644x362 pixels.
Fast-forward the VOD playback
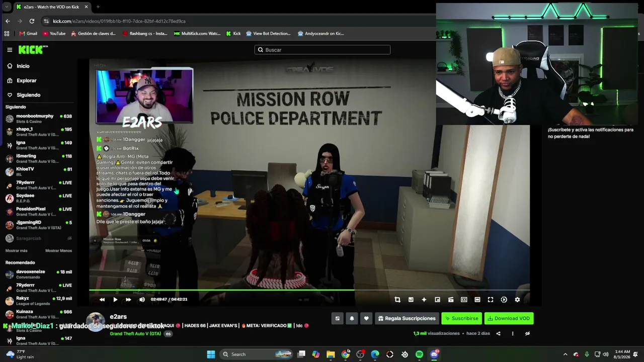(128, 300)
